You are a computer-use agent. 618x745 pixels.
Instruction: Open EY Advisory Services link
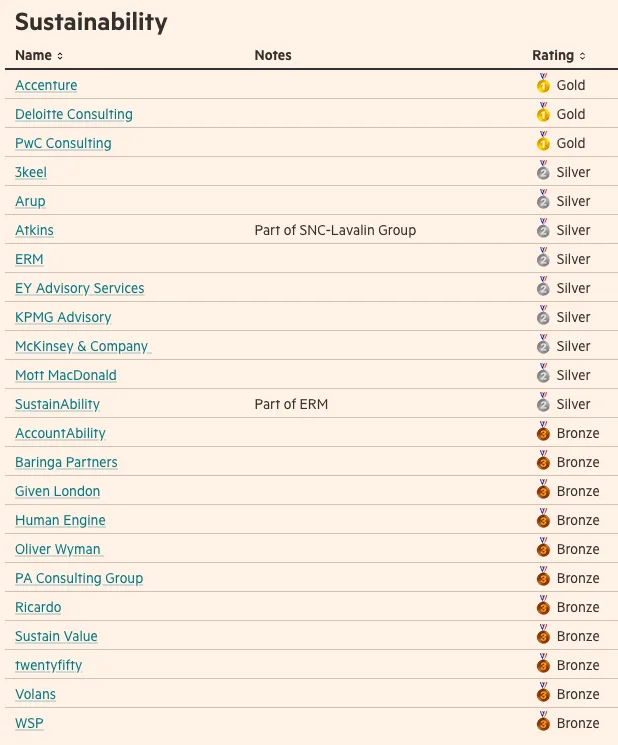point(80,288)
